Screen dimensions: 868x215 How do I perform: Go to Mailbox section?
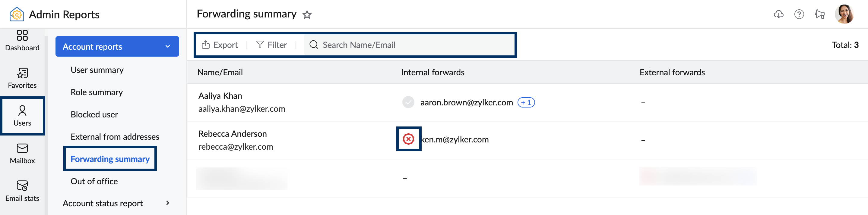(22, 154)
